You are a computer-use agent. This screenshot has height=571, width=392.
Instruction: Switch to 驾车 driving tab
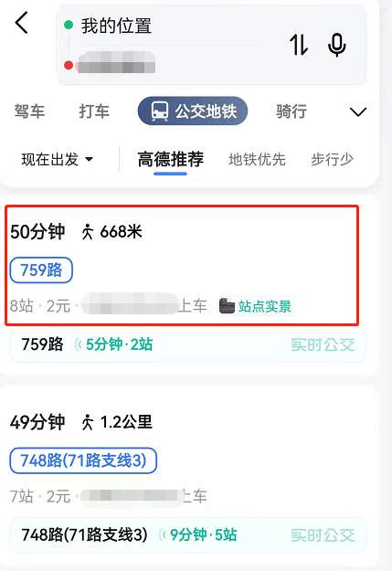[x=29, y=111]
